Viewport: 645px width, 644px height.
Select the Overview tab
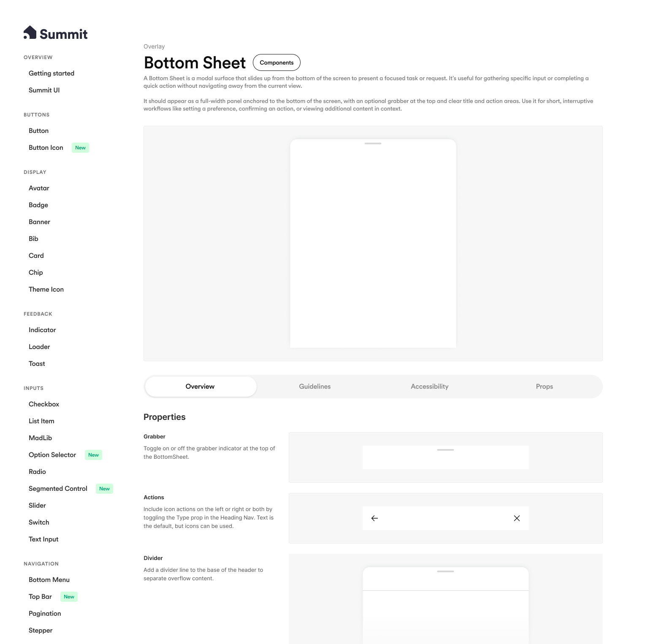(x=200, y=387)
